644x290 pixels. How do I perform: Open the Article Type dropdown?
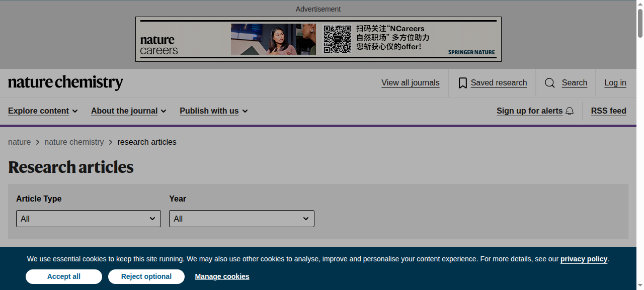(x=89, y=219)
